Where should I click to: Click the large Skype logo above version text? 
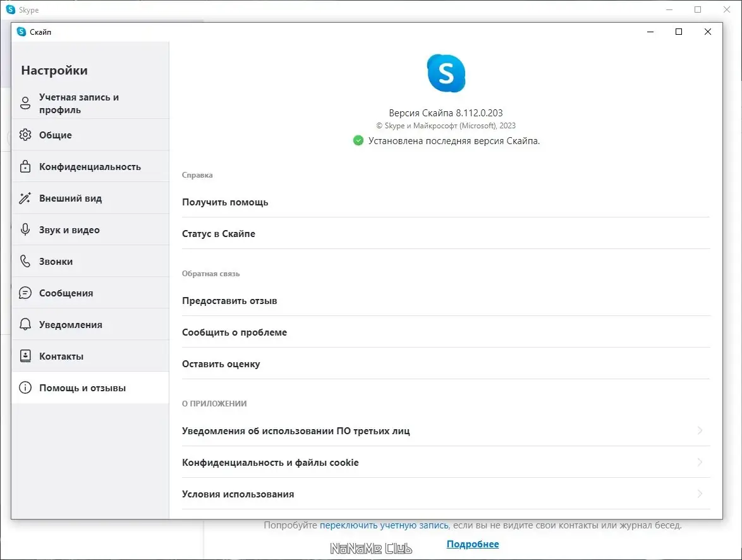446,73
